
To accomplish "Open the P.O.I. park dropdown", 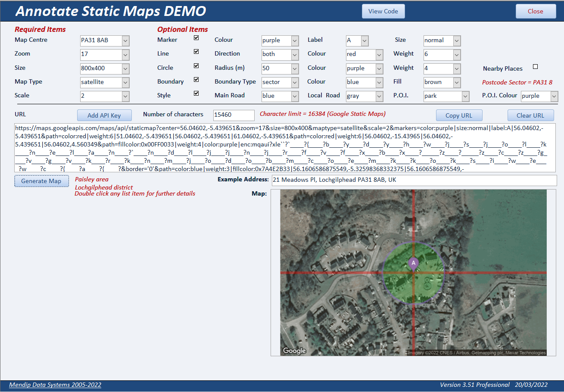I will (x=465, y=96).
